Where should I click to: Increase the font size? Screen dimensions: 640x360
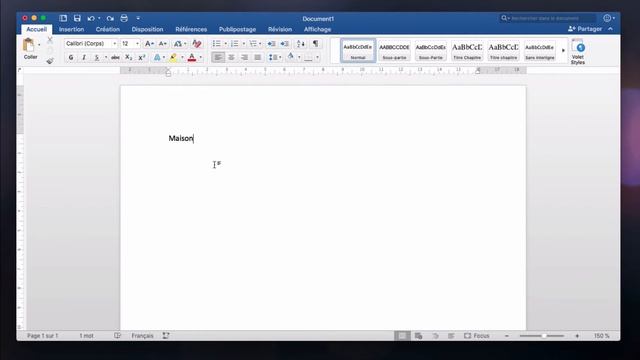tap(149, 44)
